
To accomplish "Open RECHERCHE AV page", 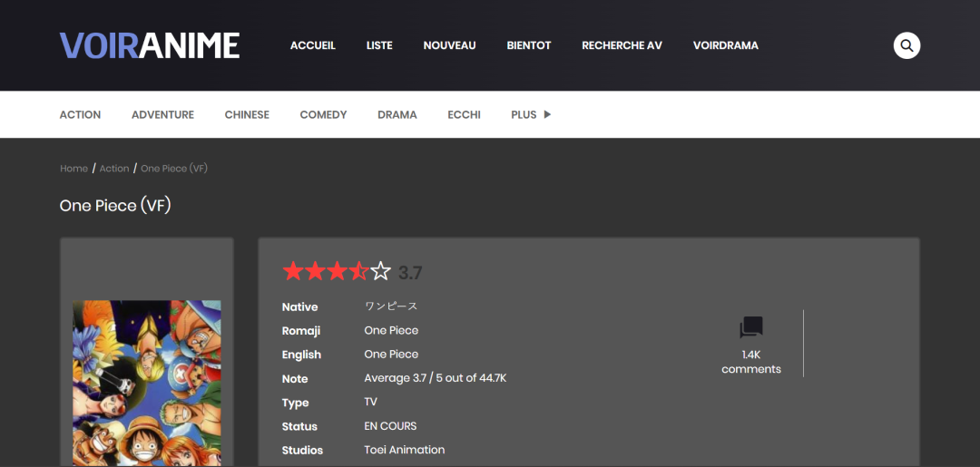I will [622, 45].
